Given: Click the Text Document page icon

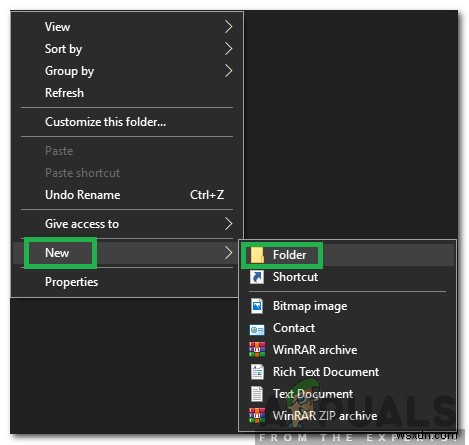Looking at the screenshot, I should click(257, 394).
